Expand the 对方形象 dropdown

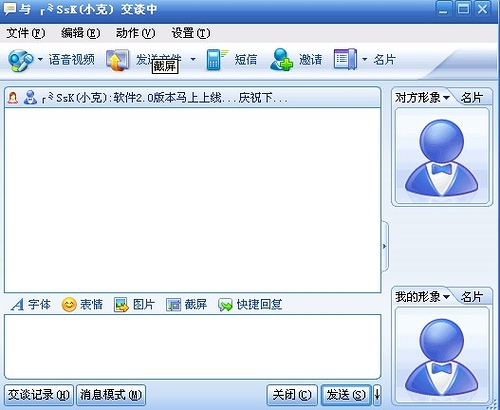pos(446,98)
